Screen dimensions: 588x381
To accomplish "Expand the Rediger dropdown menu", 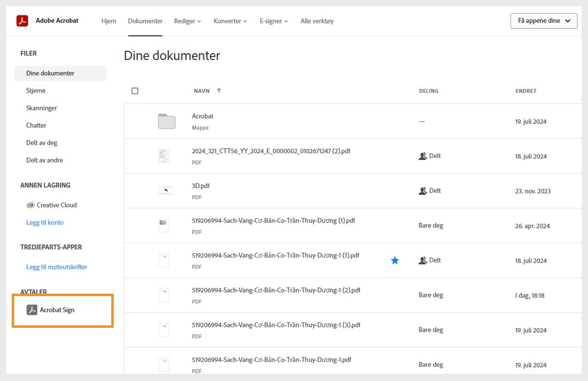I will click(x=188, y=21).
